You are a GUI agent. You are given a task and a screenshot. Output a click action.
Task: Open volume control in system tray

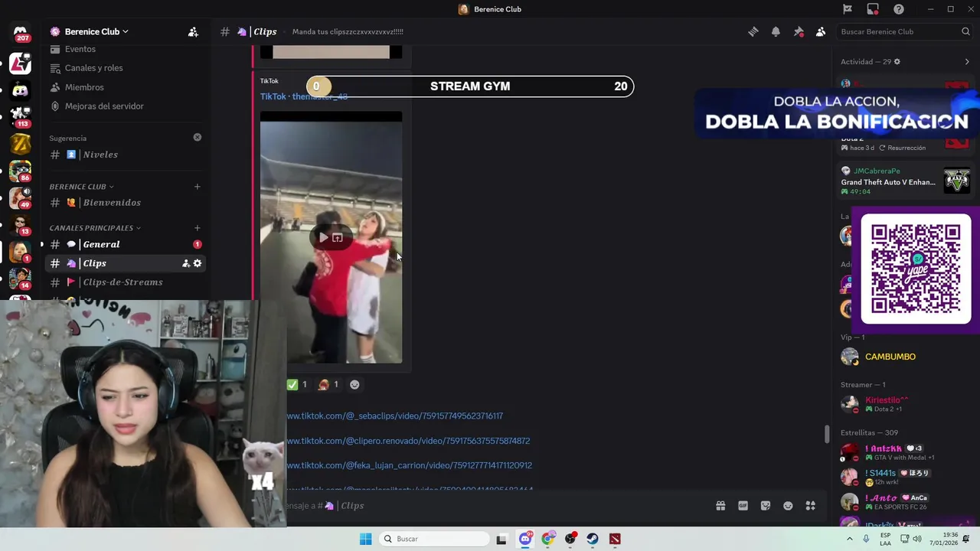pos(916,539)
